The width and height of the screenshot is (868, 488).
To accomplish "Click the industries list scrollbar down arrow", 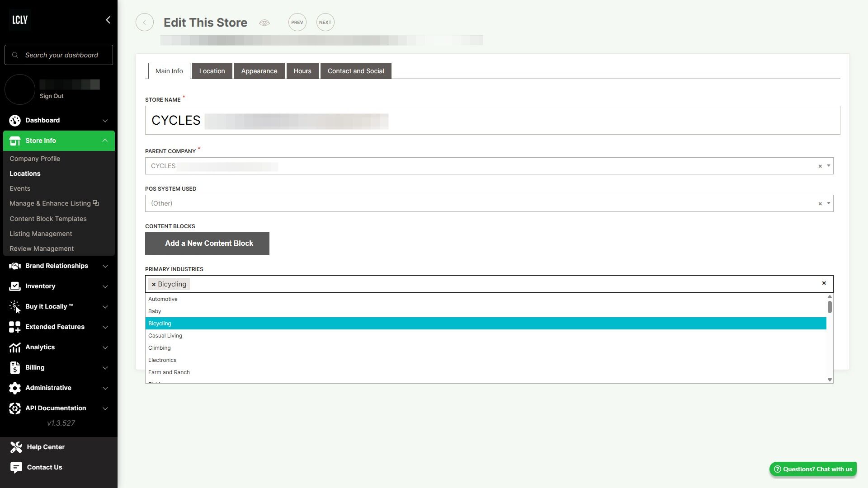I will (x=830, y=380).
